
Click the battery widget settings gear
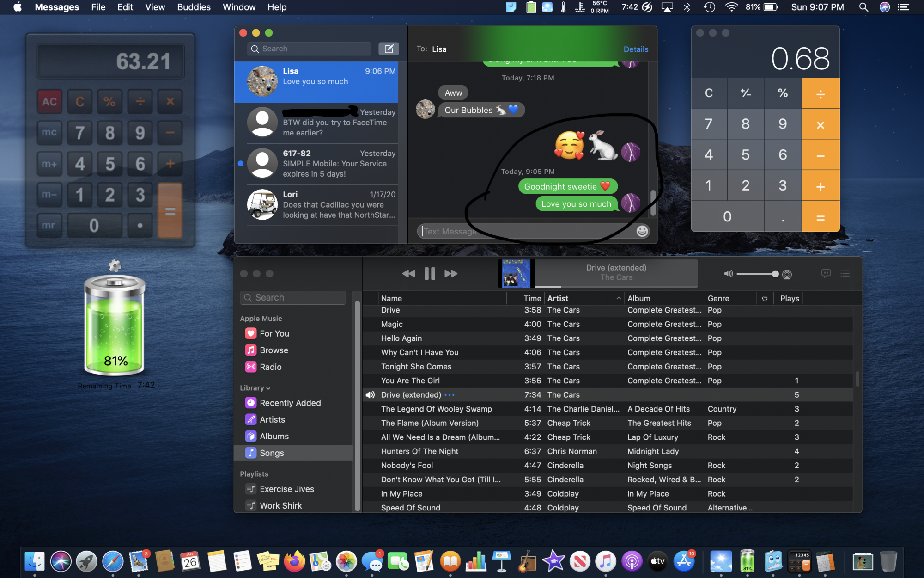tap(115, 265)
